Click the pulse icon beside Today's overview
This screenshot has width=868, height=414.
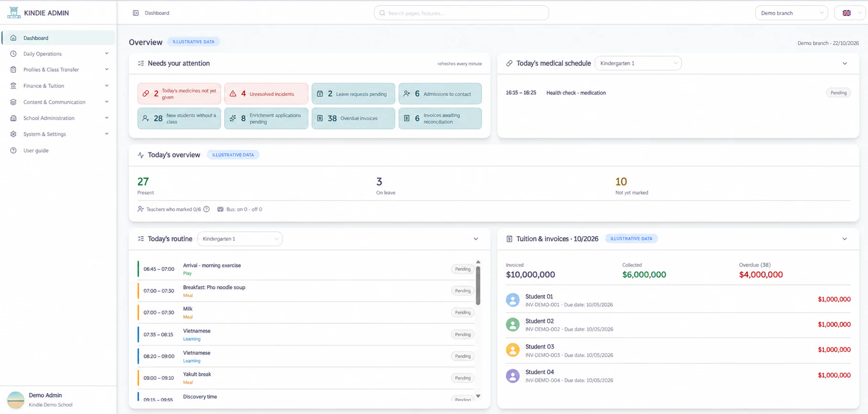141,155
